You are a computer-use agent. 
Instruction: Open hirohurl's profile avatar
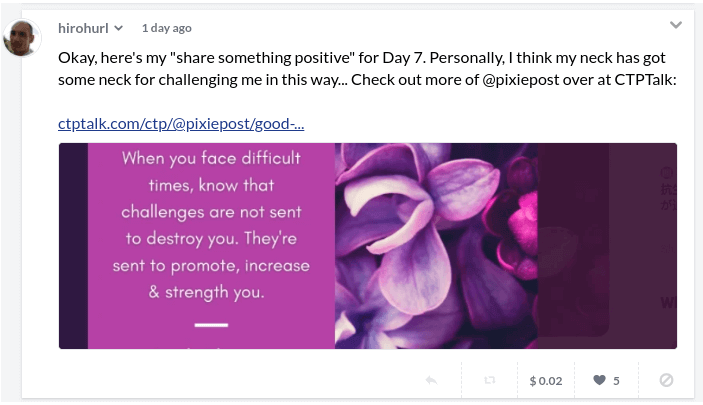(x=22, y=38)
